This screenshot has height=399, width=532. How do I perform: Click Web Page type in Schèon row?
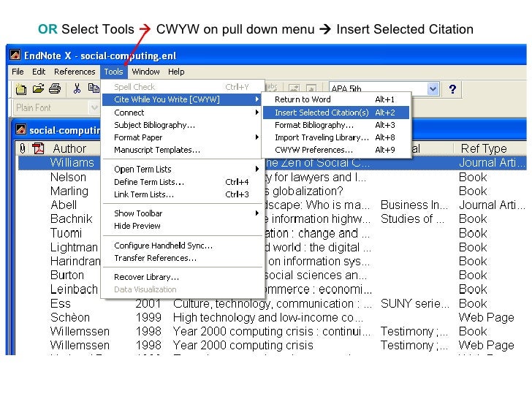[487, 317]
